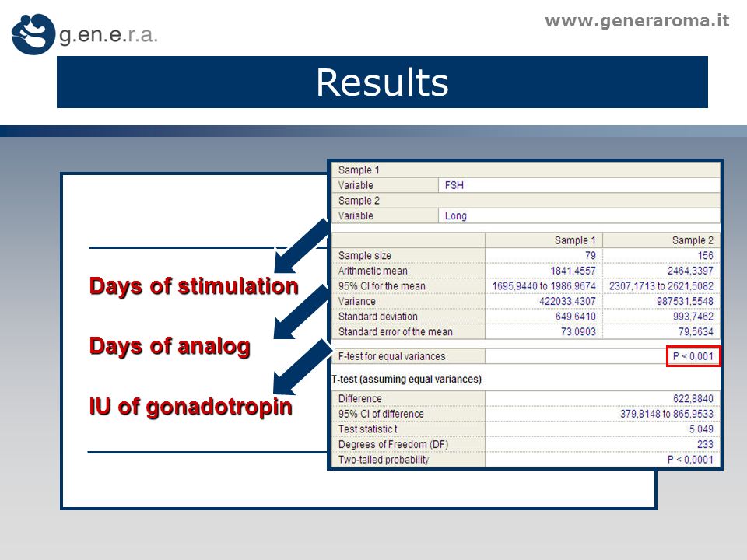Click CI value 2307,1713 to 2621,5082

pyautogui.click(x=661, y=286)
